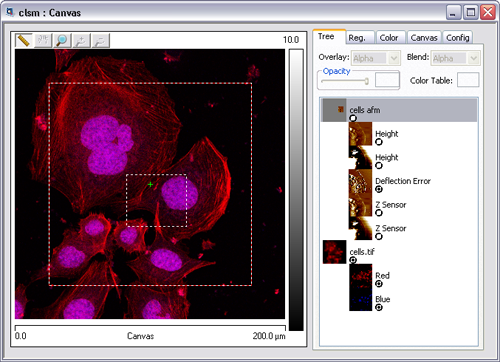Enable the first Height channel radio button

(379, 142)
